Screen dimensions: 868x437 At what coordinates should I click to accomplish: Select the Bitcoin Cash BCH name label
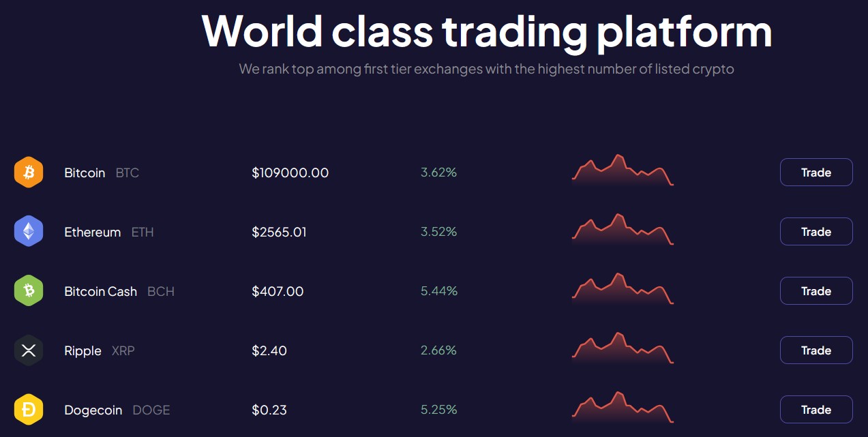119,292
